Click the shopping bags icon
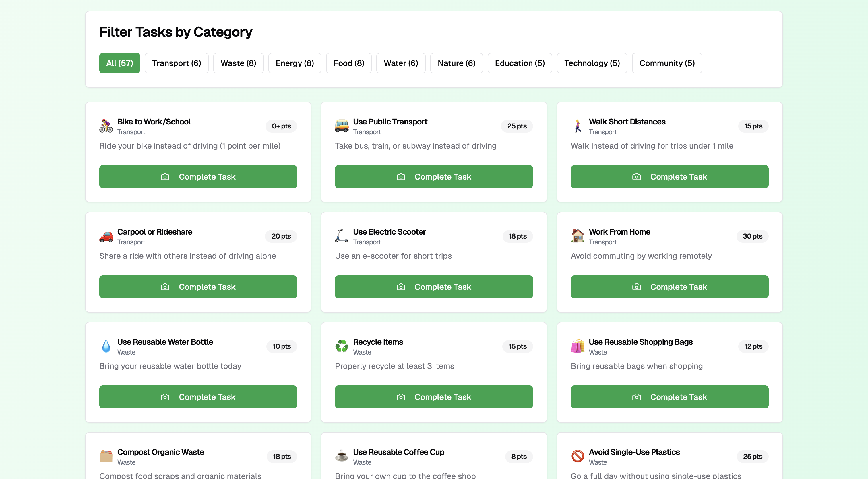This screenshot has height=479, width=868. 578,346
